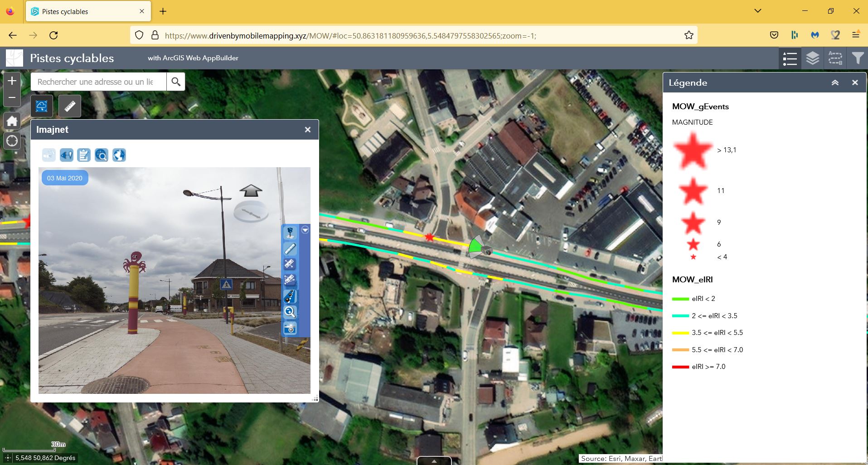Click the MOW_gEvents legend heading
The image size is (868, 465).
[x=700, y=107]
